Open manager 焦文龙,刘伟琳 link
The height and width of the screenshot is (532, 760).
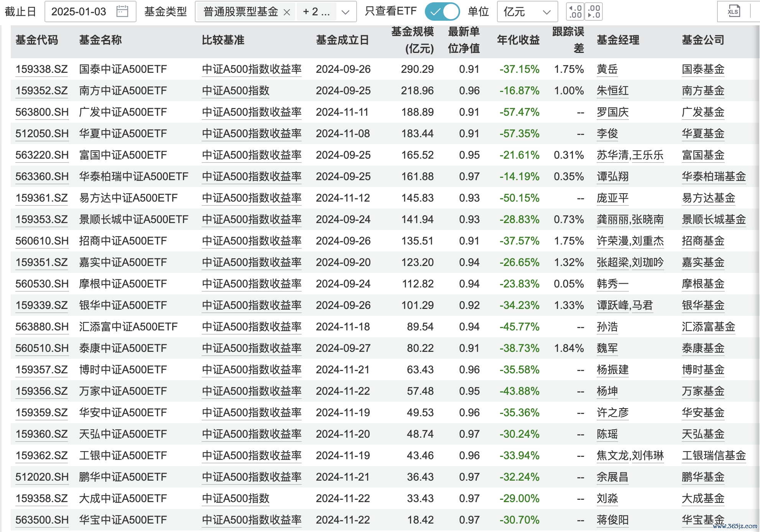[x=630, y=456]
